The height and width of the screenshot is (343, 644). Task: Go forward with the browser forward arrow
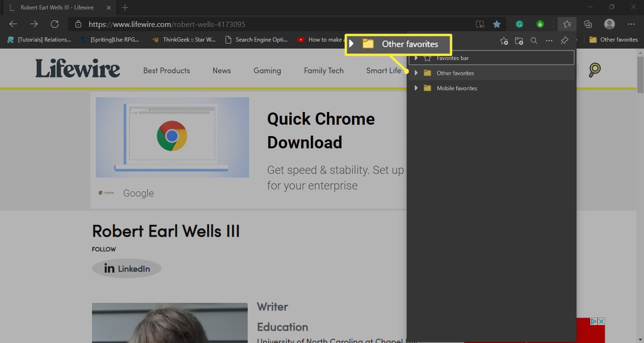34,24
